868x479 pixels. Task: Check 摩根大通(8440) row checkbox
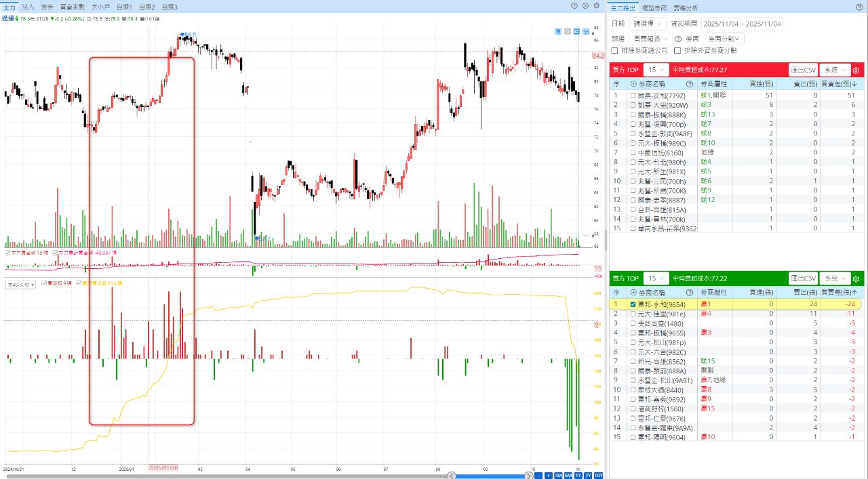point(633,390)
